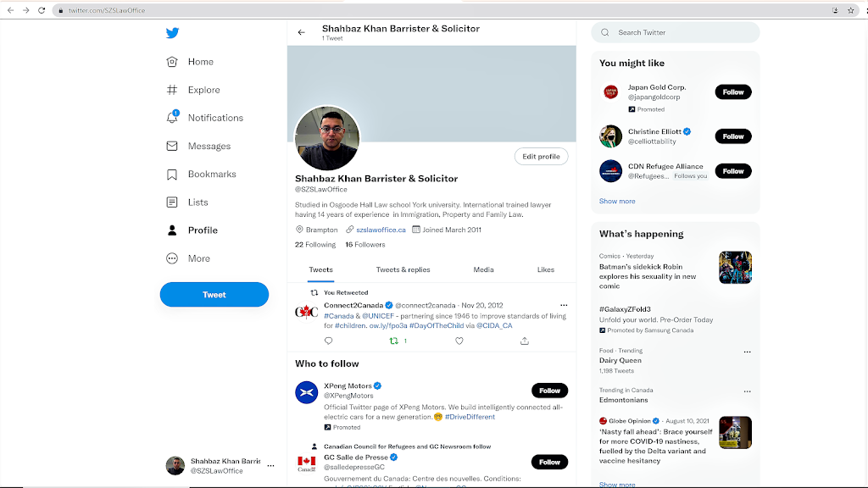Viewport: 868px width, 488px height.
Task: Open the Edmontonians trend
Action: pyautogui.click(x=623, y=400)
